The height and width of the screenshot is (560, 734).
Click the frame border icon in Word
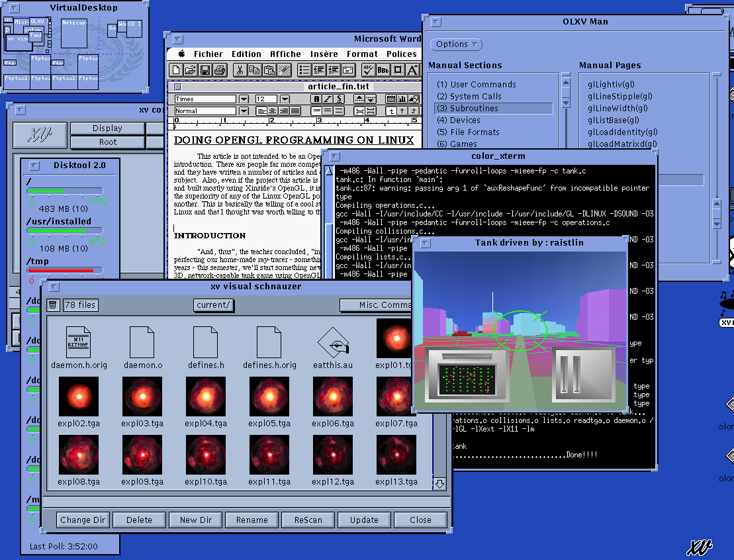398,70
